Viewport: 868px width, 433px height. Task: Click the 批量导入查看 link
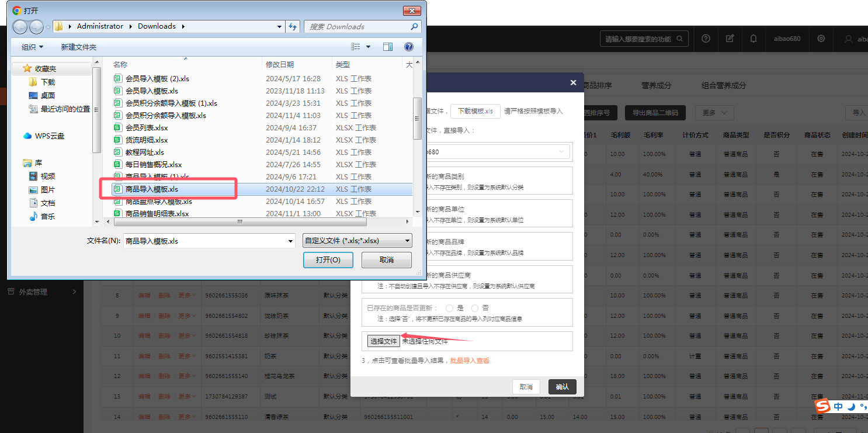click(x=470, y=361)
